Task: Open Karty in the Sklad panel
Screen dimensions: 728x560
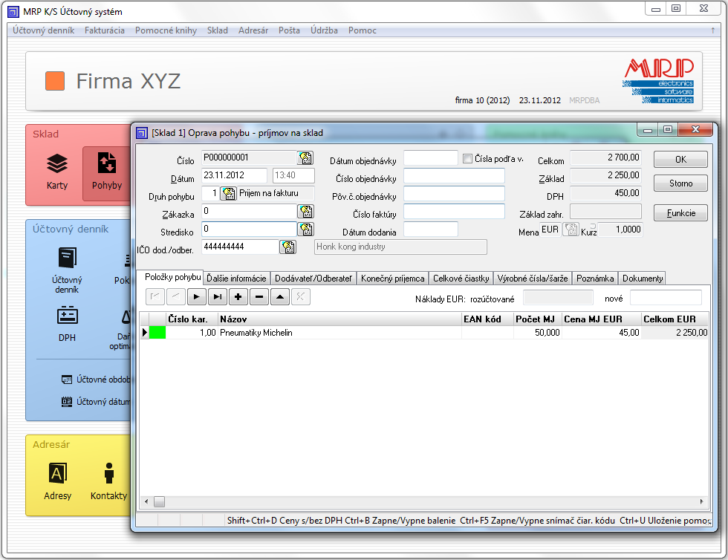Action: click(x=57, y=172)
